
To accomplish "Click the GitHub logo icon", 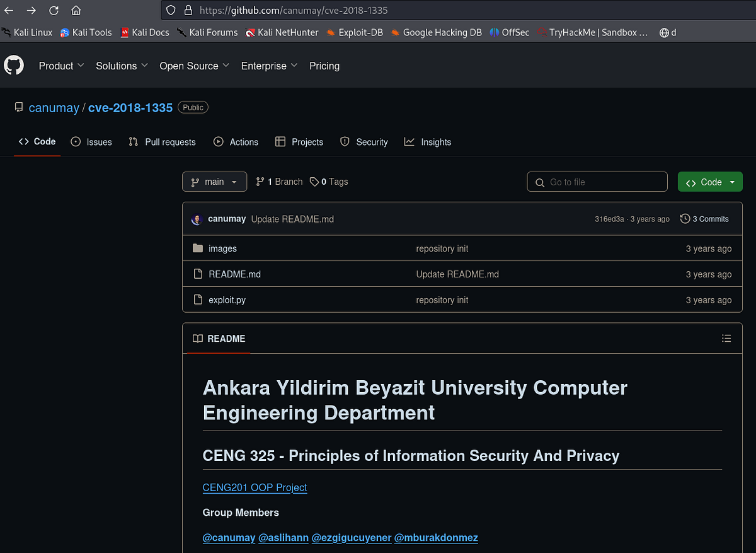I will 14,66.
